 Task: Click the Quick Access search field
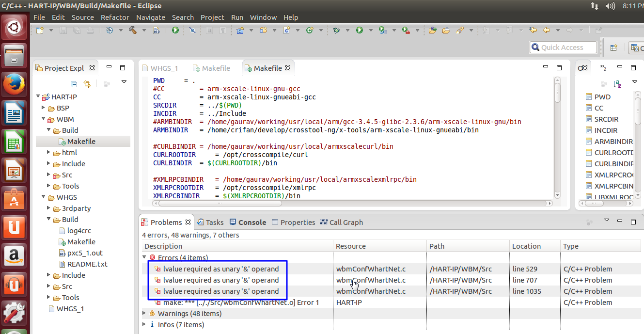[563, 48]
